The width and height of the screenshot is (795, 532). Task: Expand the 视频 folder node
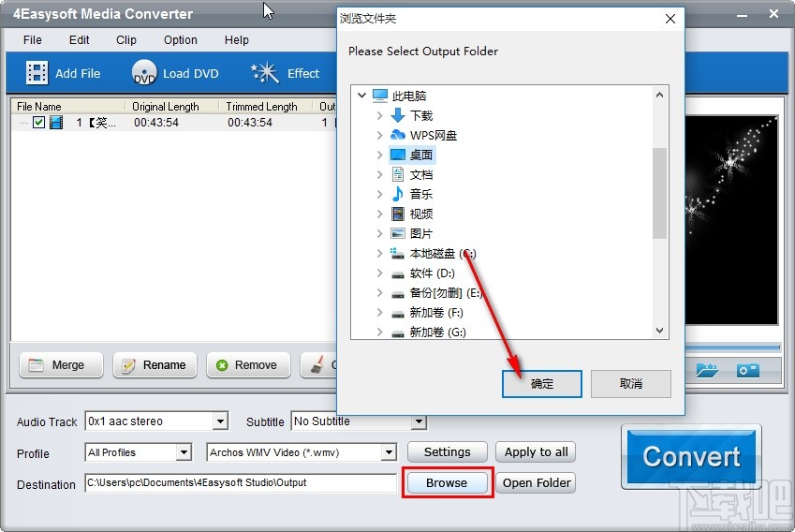[380, 214]
